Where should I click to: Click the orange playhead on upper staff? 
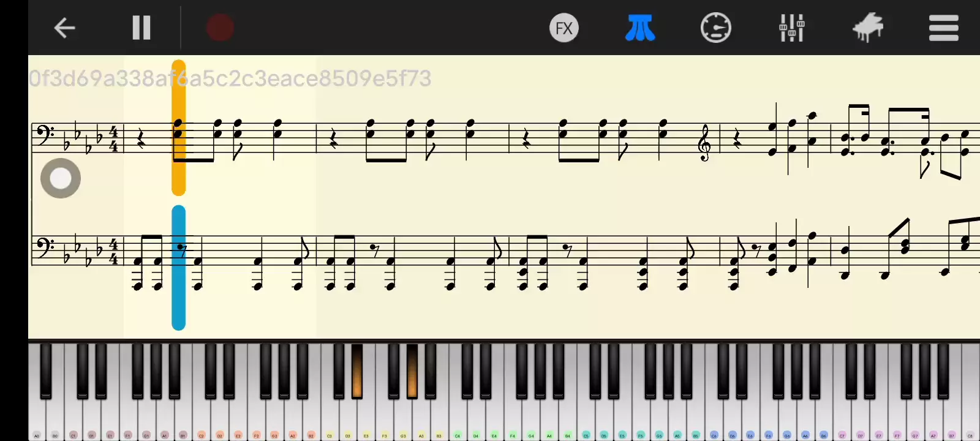pyautogui.click(x=178, y=127)
